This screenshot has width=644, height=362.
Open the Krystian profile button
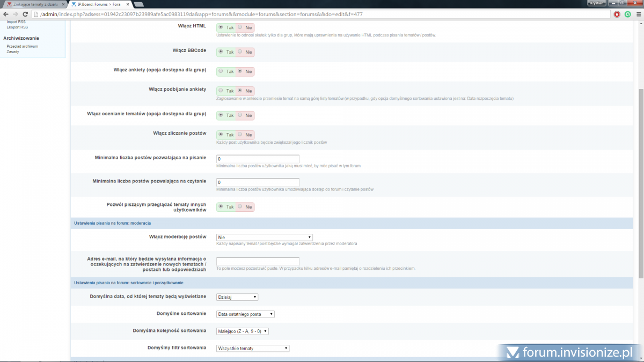click(597, 3)
